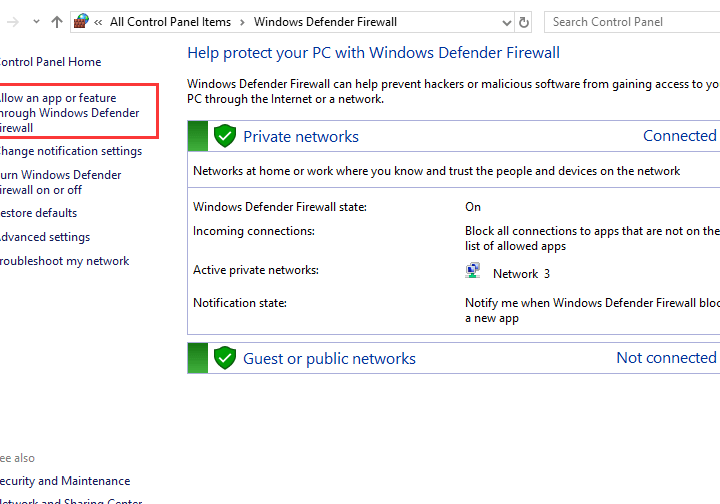
Task: Click Notify me when Firewall blocks text
Action: [x=592, y=310]
